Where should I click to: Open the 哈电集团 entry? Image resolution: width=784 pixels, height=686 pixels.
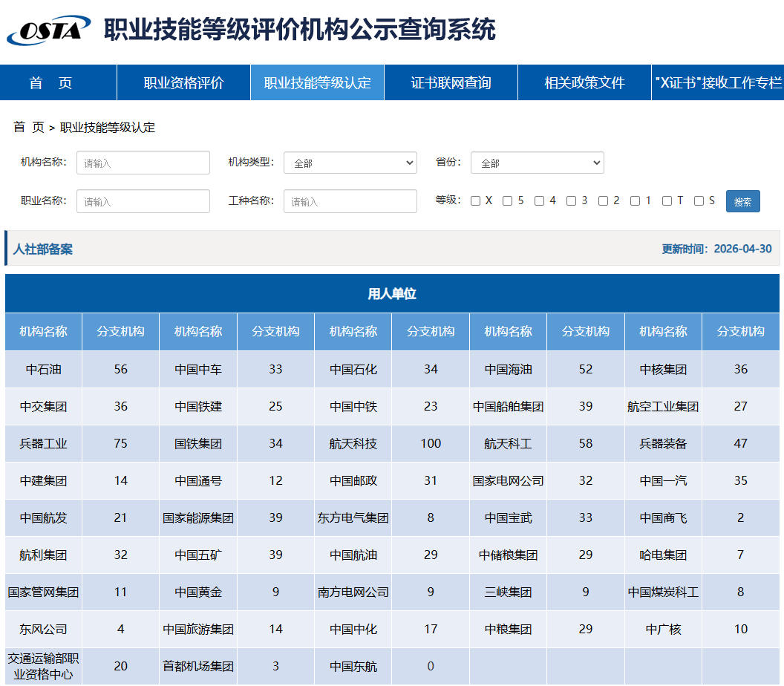tap(663, 555)
